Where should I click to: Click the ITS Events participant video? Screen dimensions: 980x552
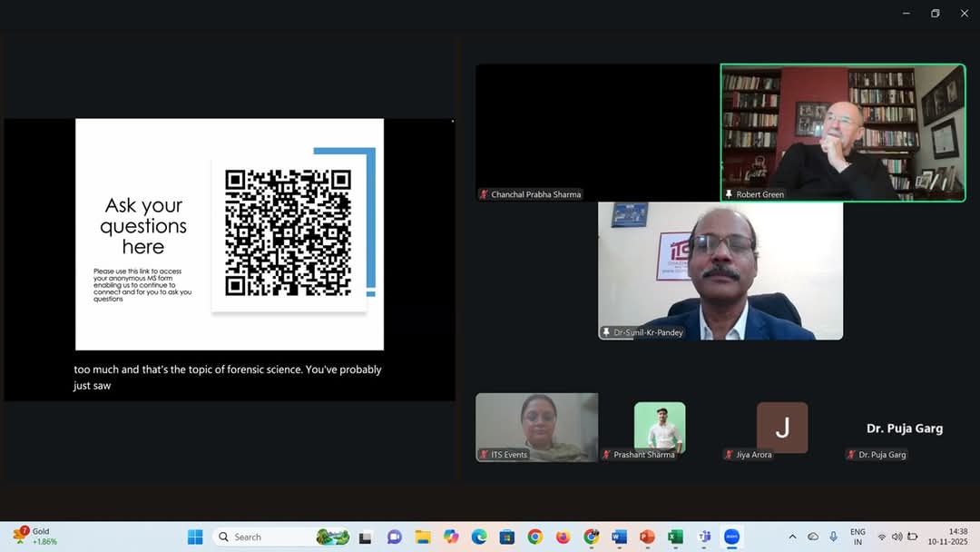tap(536, 426)
